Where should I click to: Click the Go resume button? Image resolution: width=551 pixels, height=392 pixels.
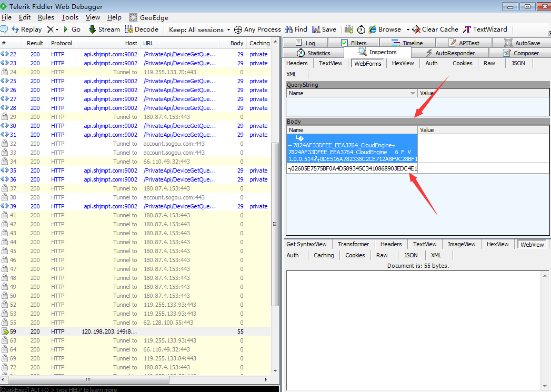coord(72,29)
